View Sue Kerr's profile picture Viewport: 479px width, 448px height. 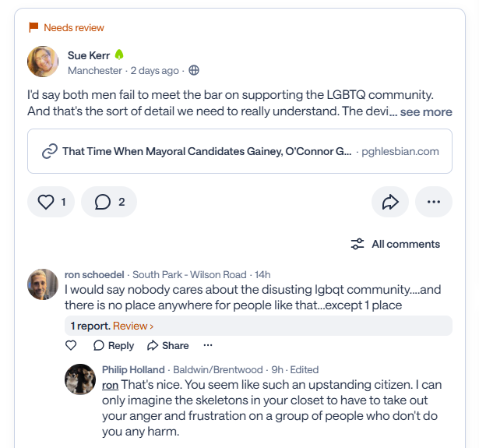pyautogui.click(x=43, y=62)
